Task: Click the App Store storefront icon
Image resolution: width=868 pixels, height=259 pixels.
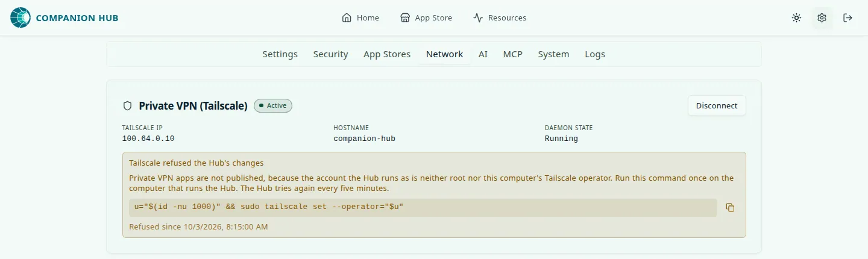Action: click(x=405, y=18)
